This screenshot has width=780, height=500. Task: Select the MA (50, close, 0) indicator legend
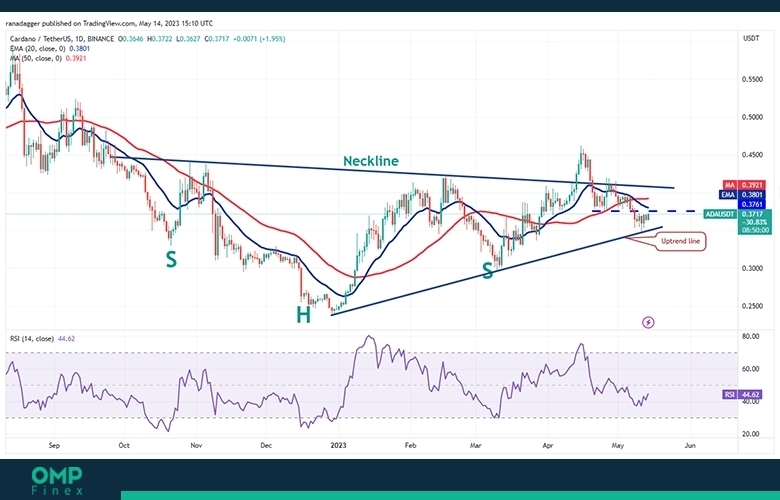pos(36,58)
